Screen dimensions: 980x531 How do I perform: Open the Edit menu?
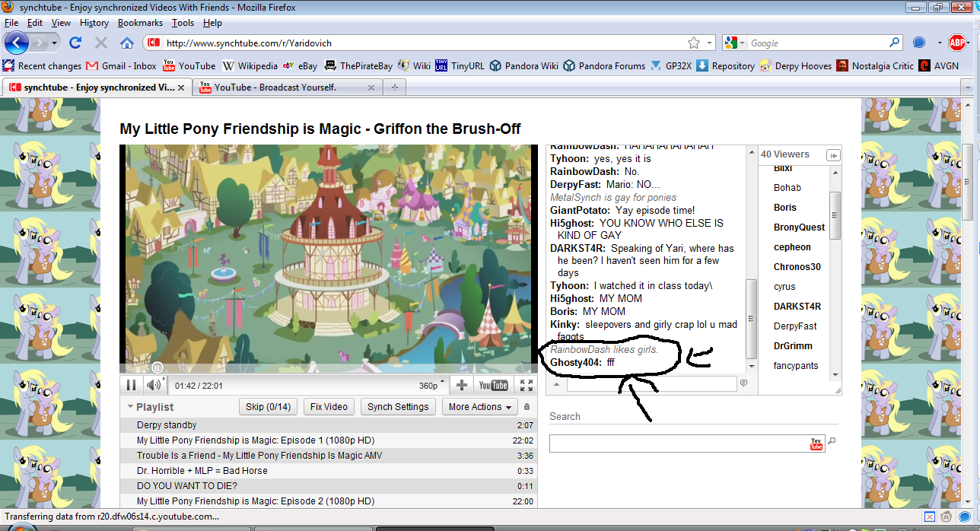(x=35, y=23)
